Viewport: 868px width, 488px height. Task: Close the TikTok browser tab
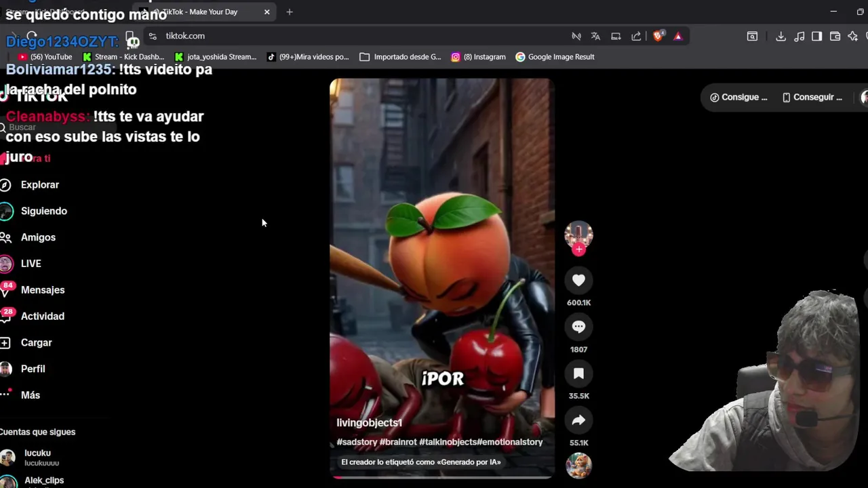pos(267,12)
